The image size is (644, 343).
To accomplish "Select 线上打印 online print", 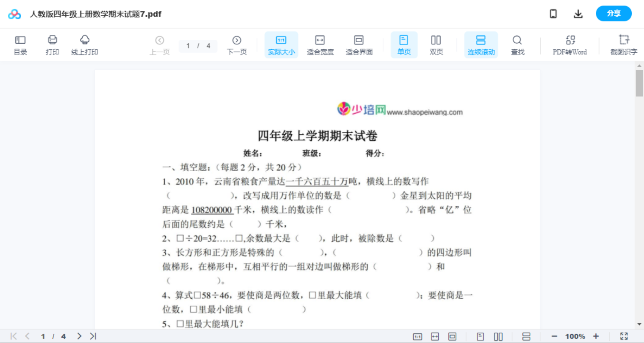I will coord(85,45).
